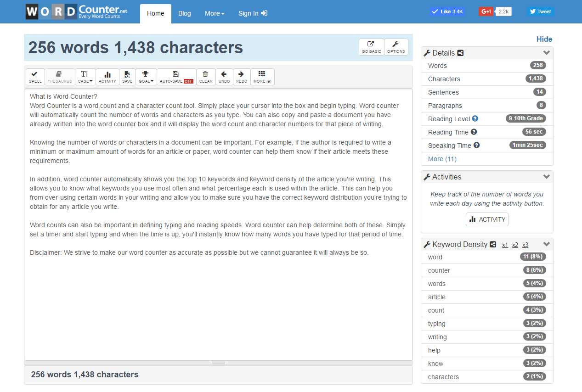
Task: Click the Speaking Time help icon
Action: click(x=476, y=145)
